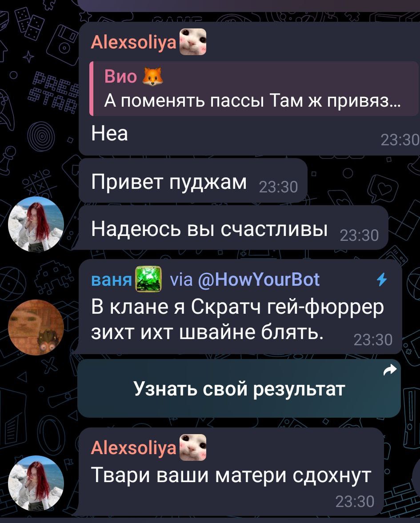420x523 pixels.
Task: Click the Неа message text
Action: pos(109,133)
